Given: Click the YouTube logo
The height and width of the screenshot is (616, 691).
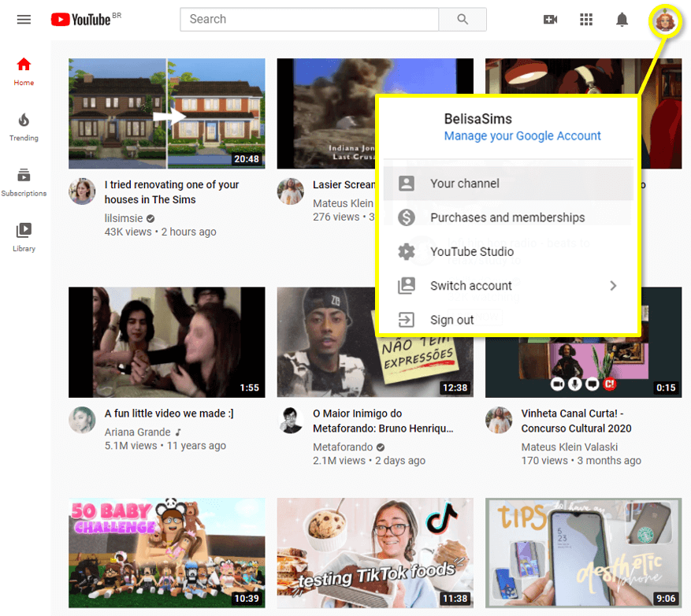Looking at the screenshot, I should click(81, 20).
